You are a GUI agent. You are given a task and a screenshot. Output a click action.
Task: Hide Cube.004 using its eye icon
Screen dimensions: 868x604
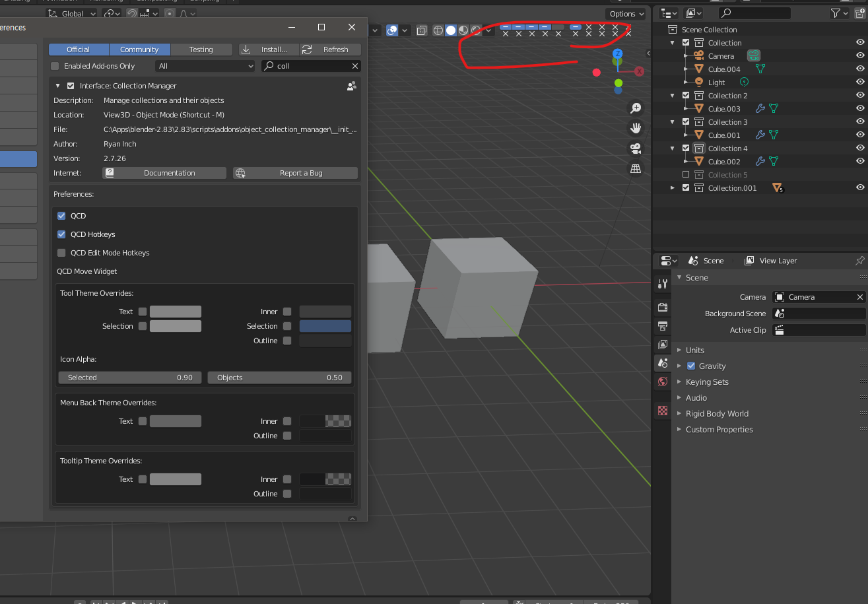pos(860,69)
